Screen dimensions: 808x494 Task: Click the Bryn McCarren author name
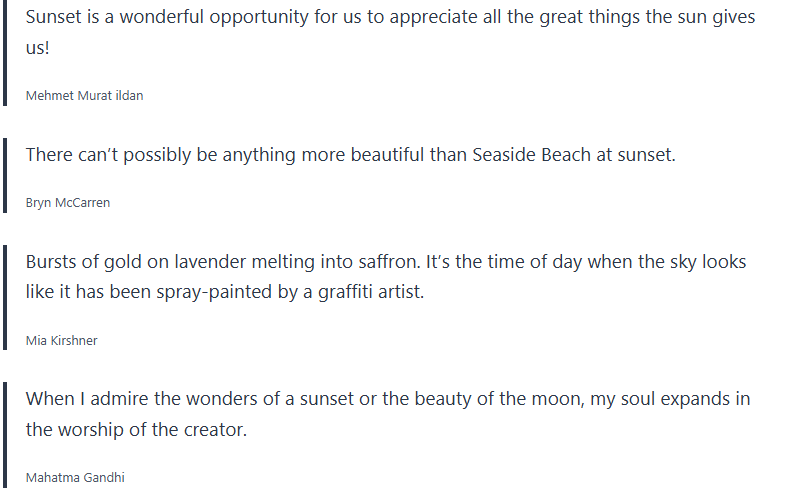click(x=68, y=203)
